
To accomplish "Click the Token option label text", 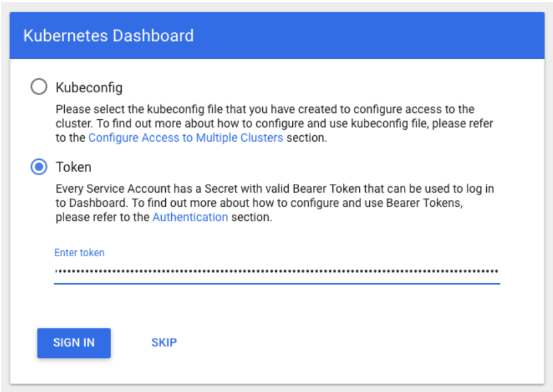I will (x=74, y=167).
